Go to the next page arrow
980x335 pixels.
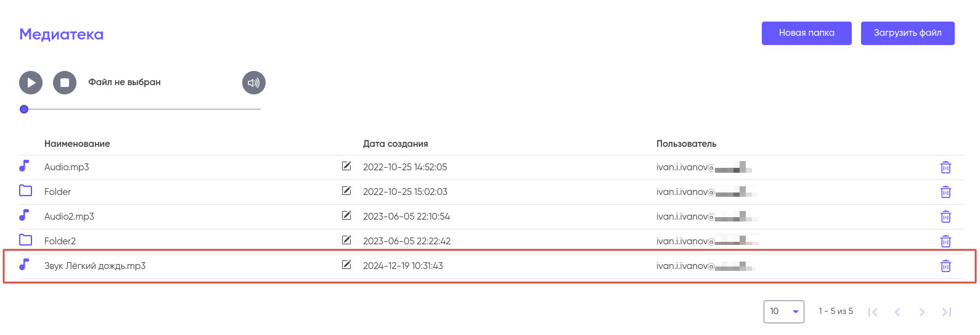coord(922,312)
